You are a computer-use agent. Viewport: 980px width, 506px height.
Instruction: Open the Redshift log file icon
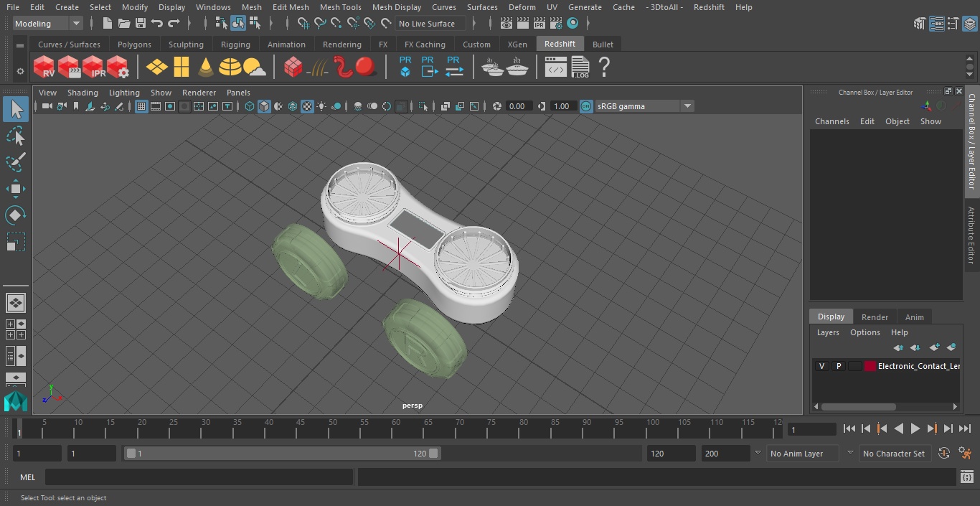coord(580,67)
